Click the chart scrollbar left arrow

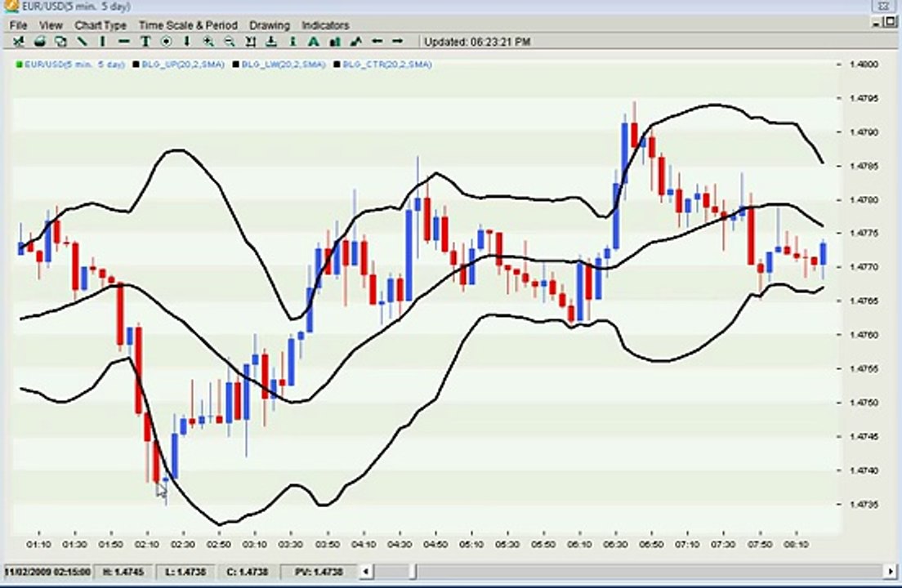point(366,572)
